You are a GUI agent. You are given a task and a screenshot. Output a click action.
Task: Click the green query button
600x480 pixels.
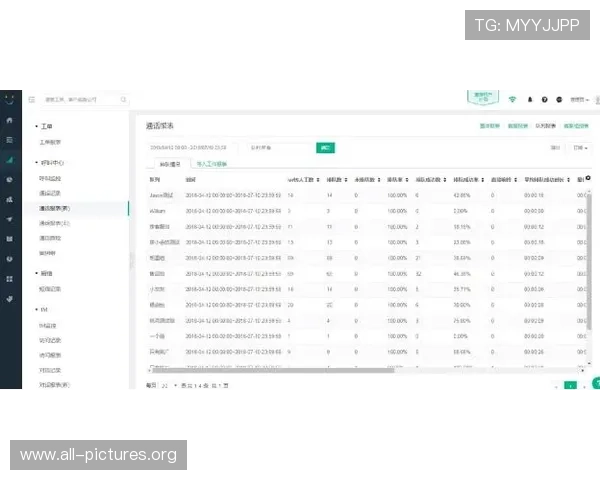pos(325,148)
